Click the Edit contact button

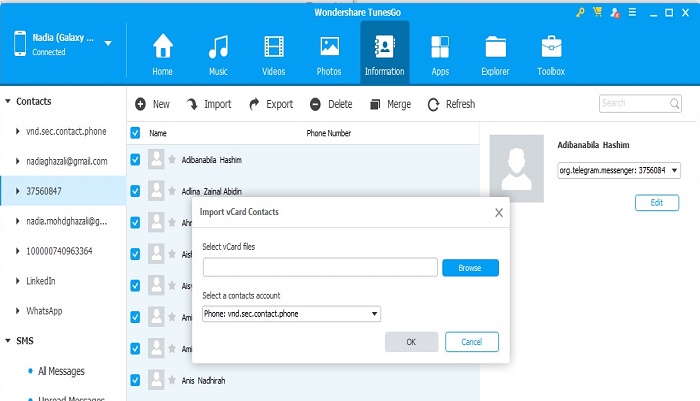point(656,202)
